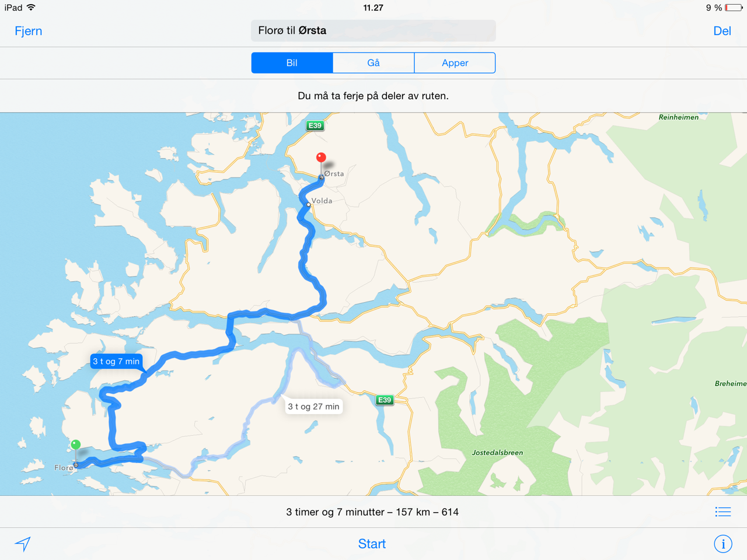Tap the upper E39 road sign
The image size is (747, 560).
point(315,125)
